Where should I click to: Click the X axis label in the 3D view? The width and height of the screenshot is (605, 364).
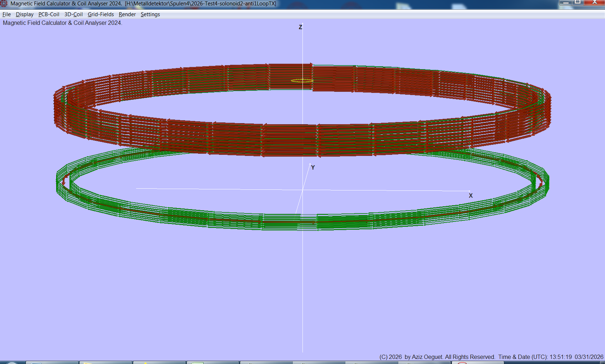coord(471,196)
